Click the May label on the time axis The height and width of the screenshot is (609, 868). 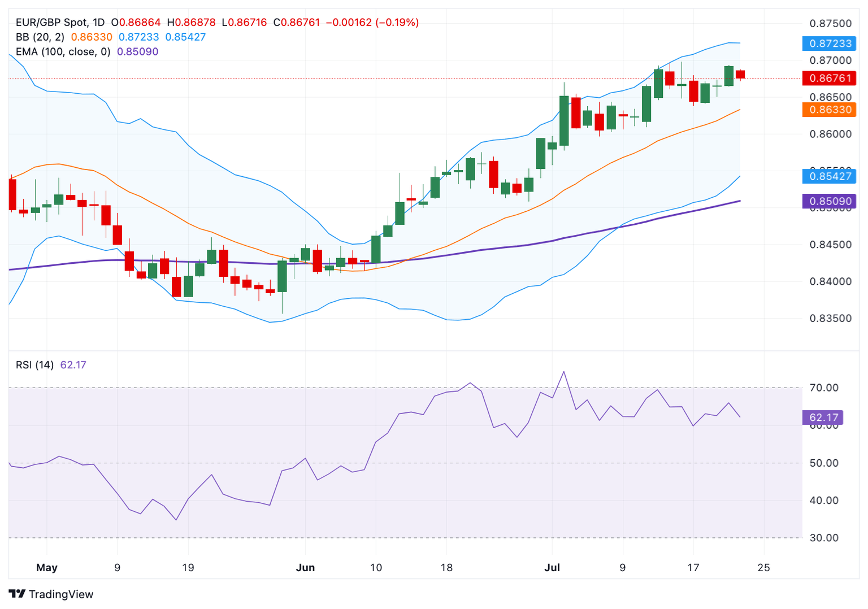[47, 568]
